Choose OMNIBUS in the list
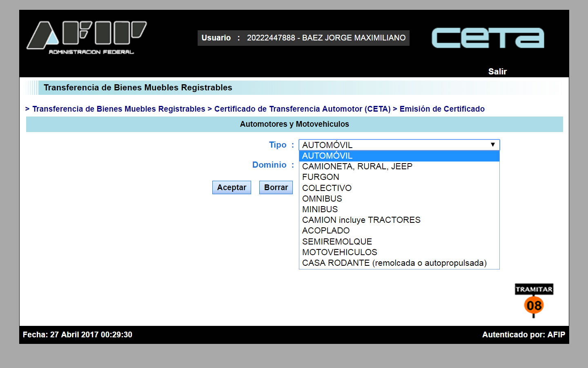 (x=399, y=199)
